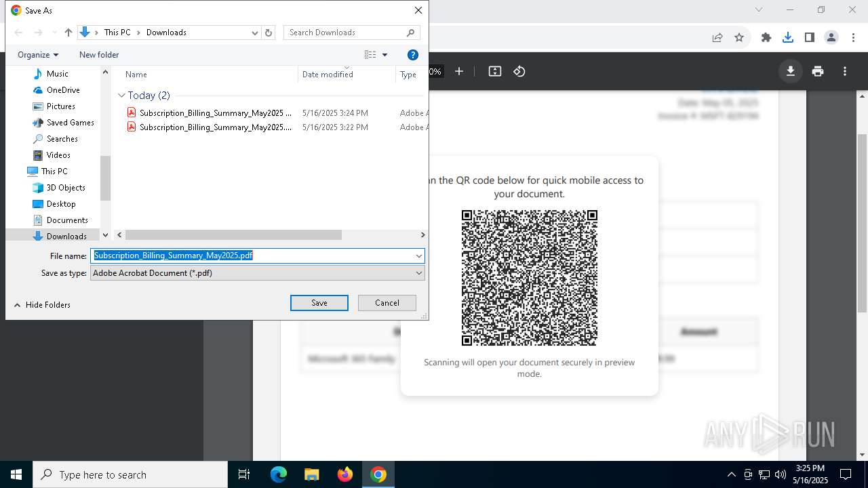Viewport: 868px width, 488px height.
Task: Open the PDF viewer More actions menu
Action: coord(845,71)
